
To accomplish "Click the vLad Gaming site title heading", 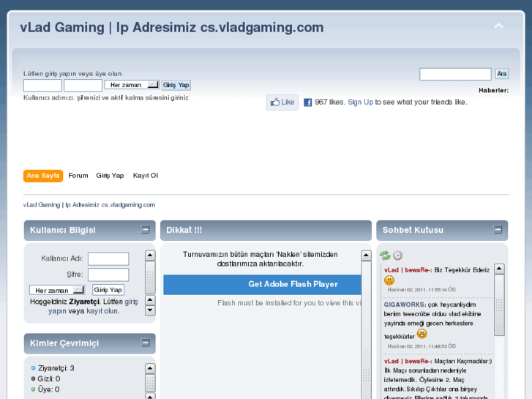I will [172, 28].
